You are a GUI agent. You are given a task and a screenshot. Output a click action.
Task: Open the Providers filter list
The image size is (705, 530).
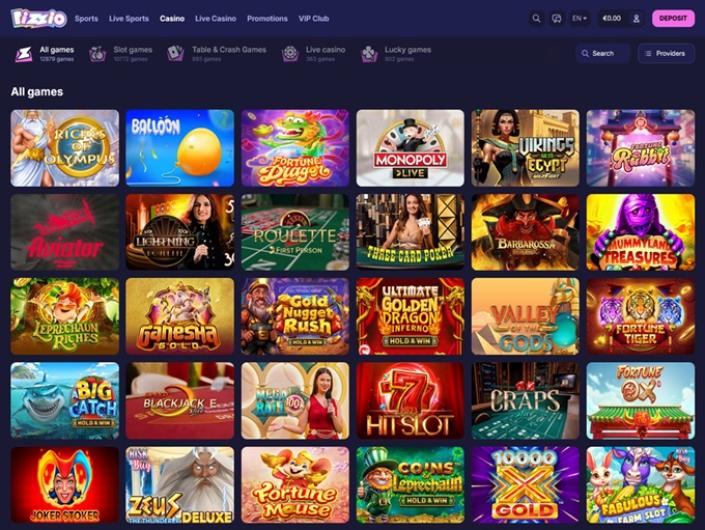pyautogui.click(x=666, y=53)
